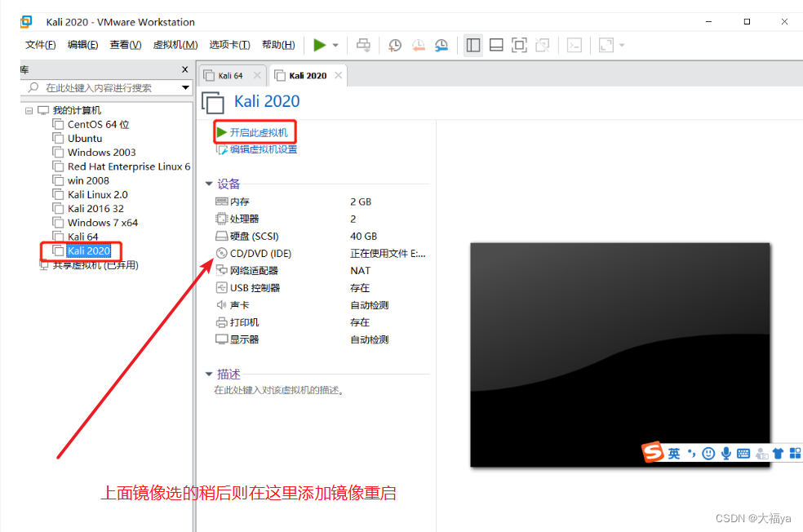The height and width of the screenshot is (532, 803).
Task: Open the 编辑(E) menu
Action: [82, 45]
